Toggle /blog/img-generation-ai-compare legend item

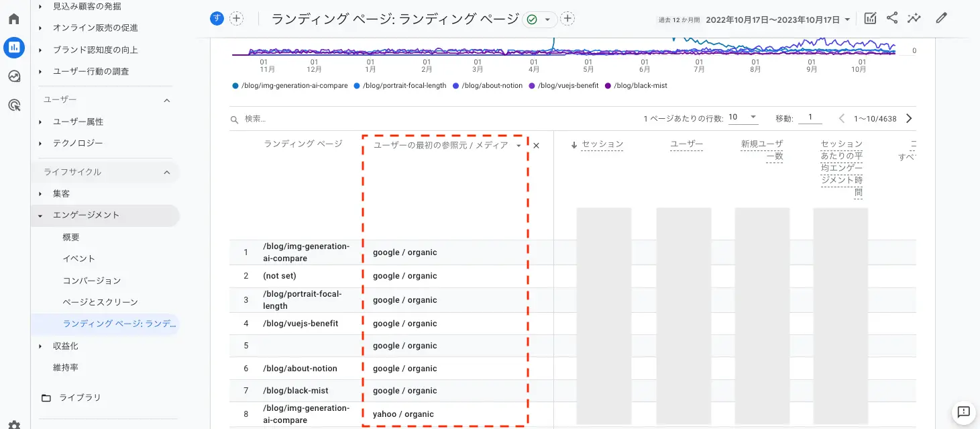tap(290, 86)
